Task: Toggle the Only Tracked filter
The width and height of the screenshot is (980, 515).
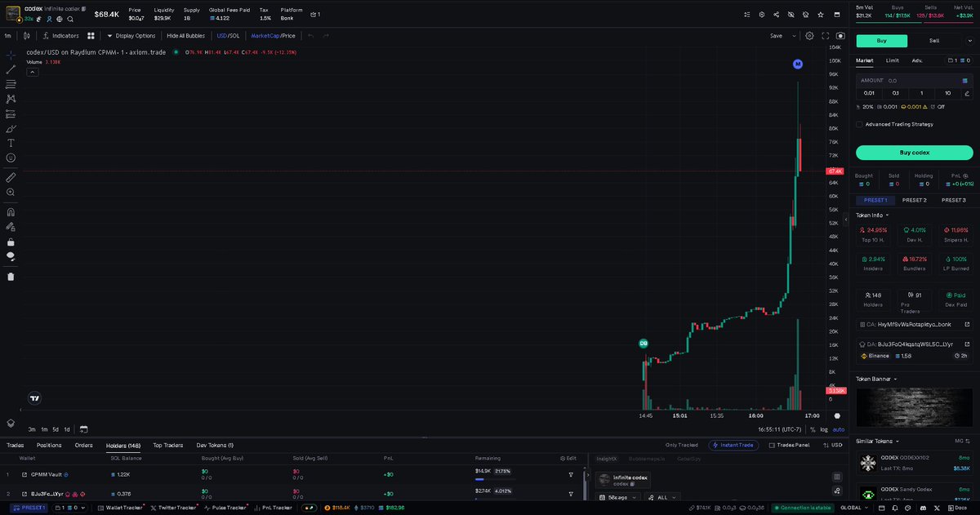Action: click(682, 445)
